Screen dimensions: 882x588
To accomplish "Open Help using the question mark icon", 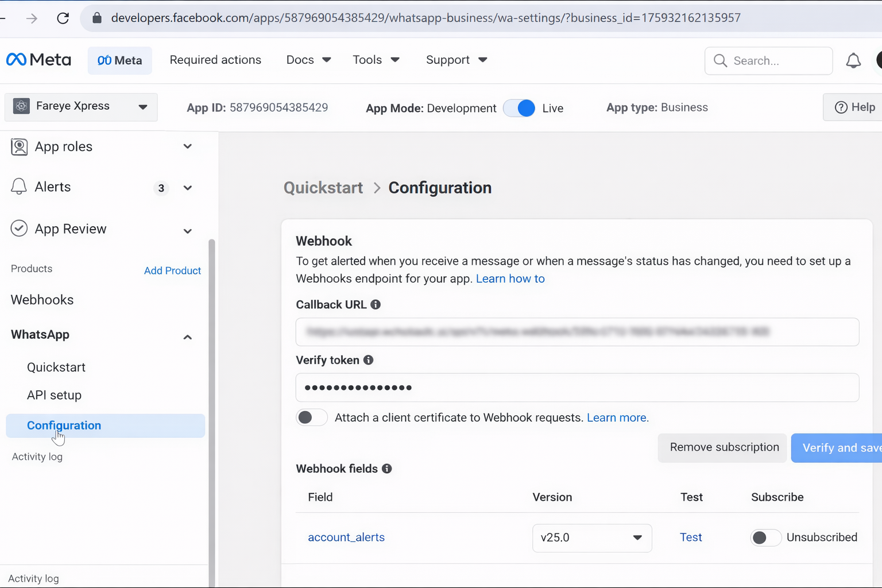I will [x=841, y=107].
